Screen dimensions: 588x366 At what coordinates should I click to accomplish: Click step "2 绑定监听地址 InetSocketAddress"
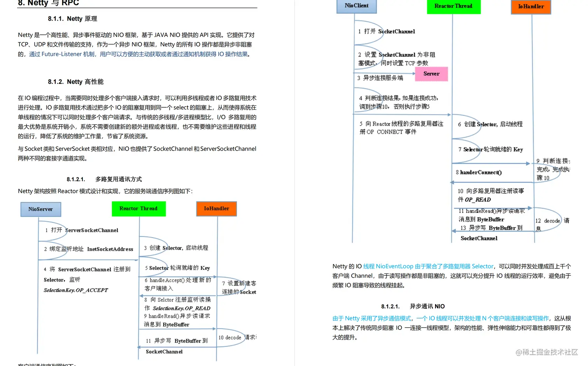click(x=89, y=249)
